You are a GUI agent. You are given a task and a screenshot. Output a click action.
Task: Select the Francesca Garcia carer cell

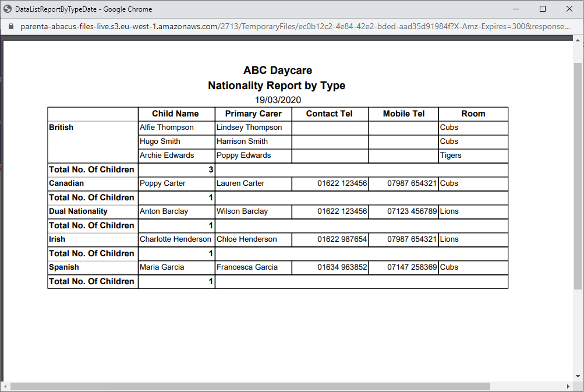coord(253,267)
